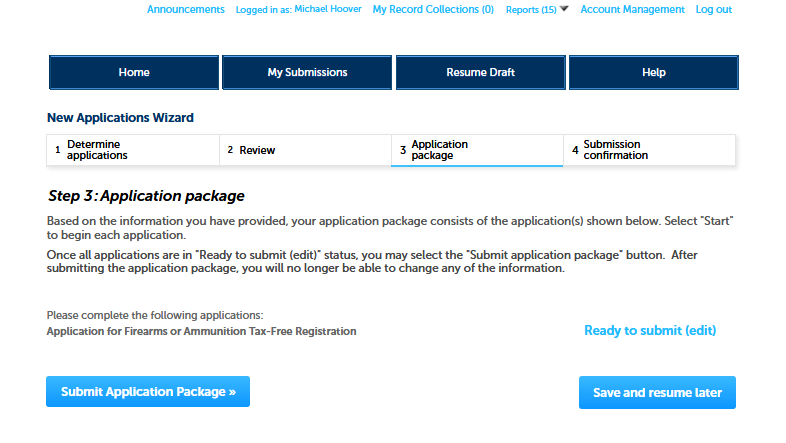Go to Account Management
Screen dimensions: 786x443
coord(632,10)
